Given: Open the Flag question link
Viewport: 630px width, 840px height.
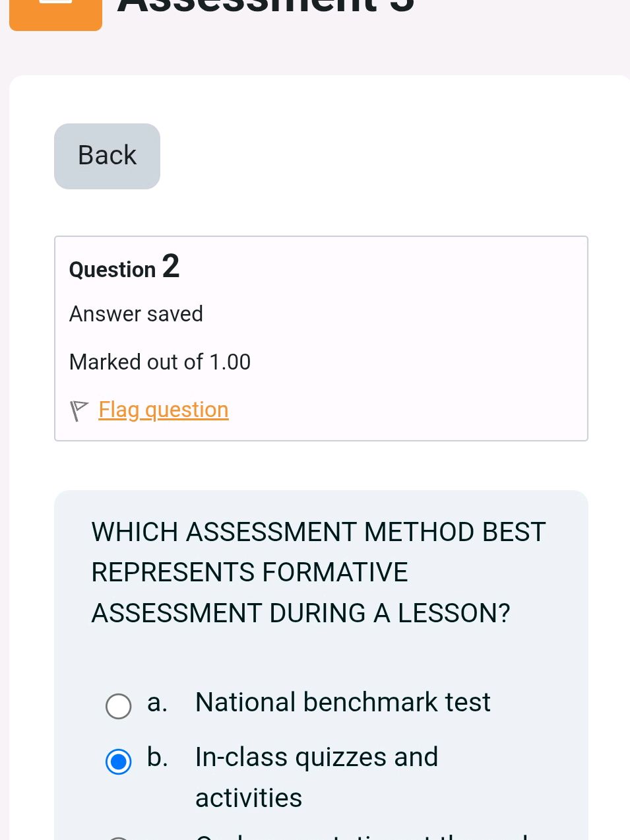Looking at the screenshot, I should [x=163, y=410].
